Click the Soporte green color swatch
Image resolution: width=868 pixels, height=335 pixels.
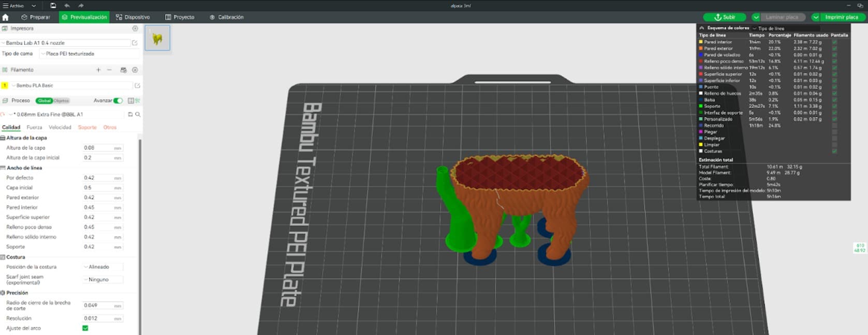[701, 106]
